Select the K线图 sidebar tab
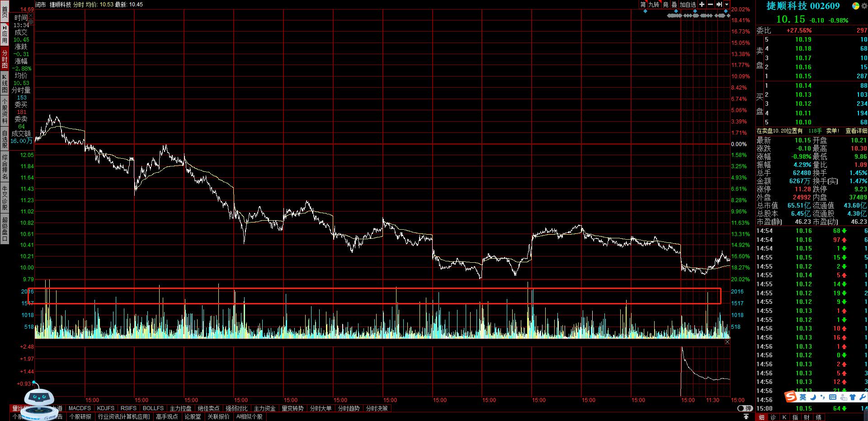Screen dimensions: 868x421 click(x=5, y=84)
